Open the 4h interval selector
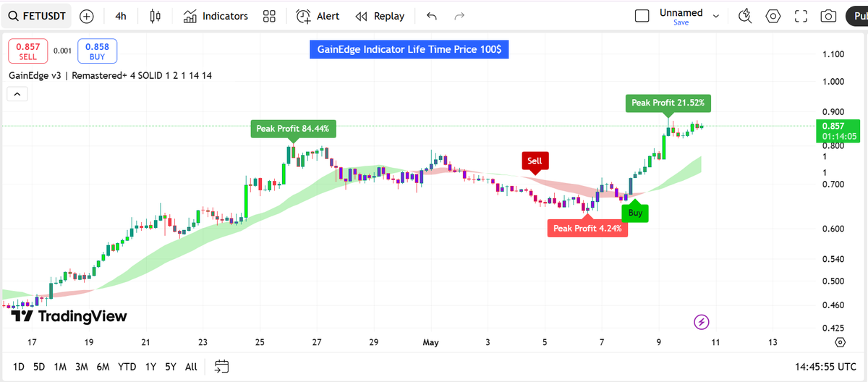The height and width of the screenshot is (382, 868). 121,16
